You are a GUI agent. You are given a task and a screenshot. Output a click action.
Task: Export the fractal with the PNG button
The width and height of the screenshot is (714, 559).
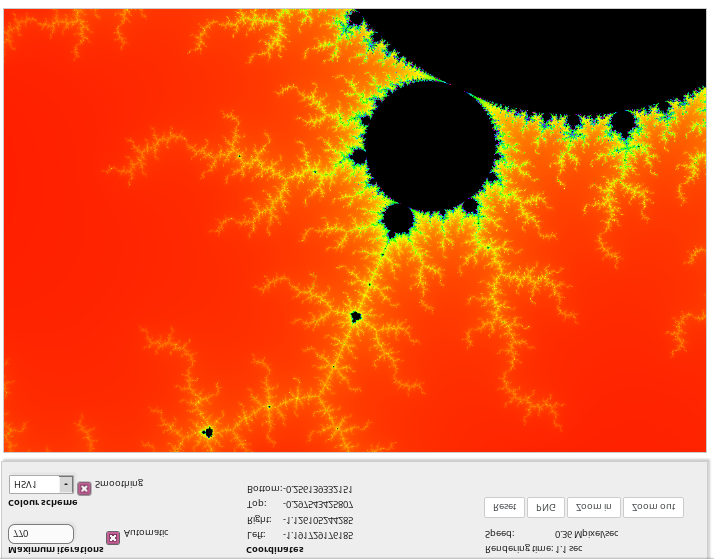(546, 507)
